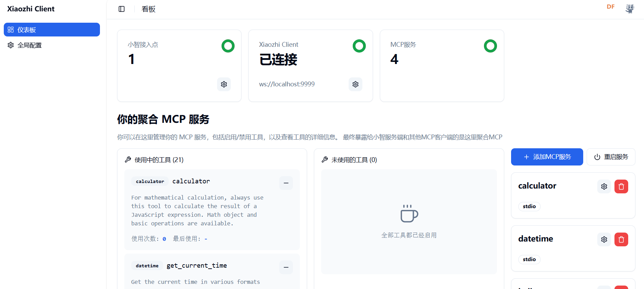Click the stdio tag under calculator service
The height and width of the screenshot is (289, 644).
[529, 206]
